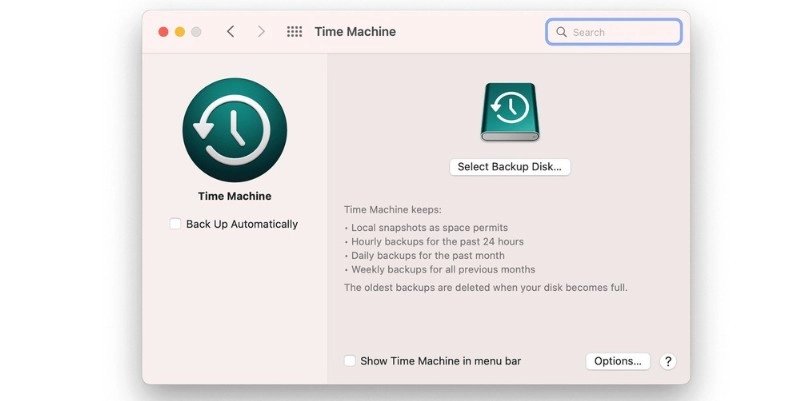The height and width of the screenshot is (401, 800).
Task: Click the magnifying glass in search field
Action: pos(562,32)
